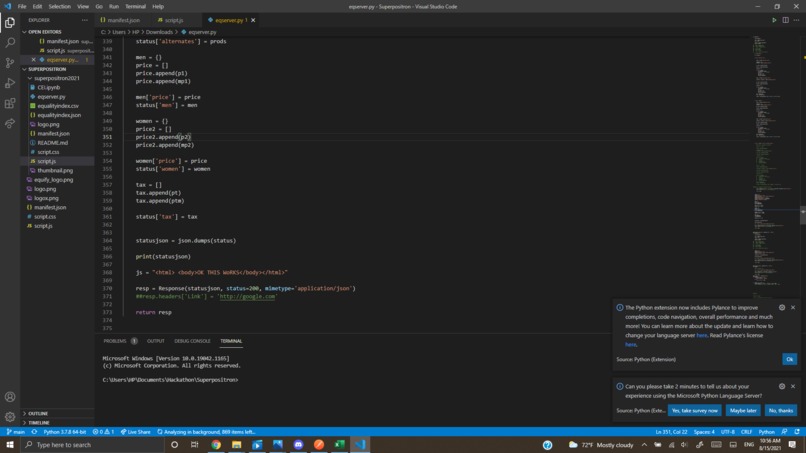The width and height of the screenshot is (806, 453).
Task: Open the Help menu
Action: point(158,7)
